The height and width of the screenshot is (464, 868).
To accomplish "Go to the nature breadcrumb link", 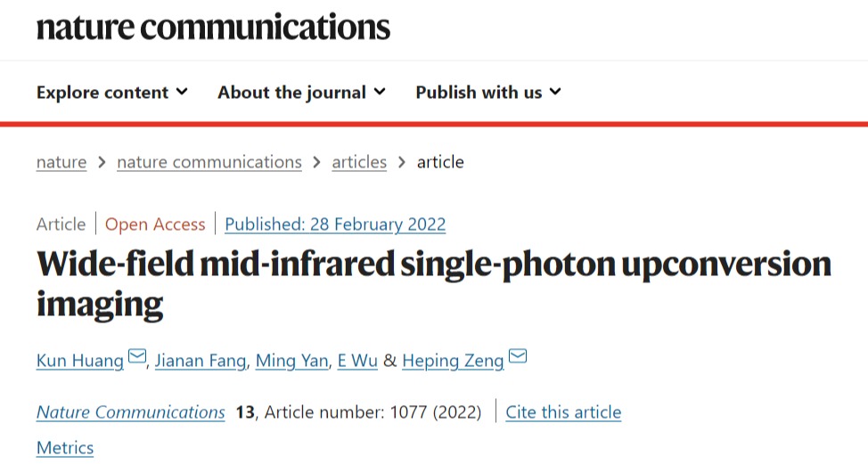I will pos(61,162).
